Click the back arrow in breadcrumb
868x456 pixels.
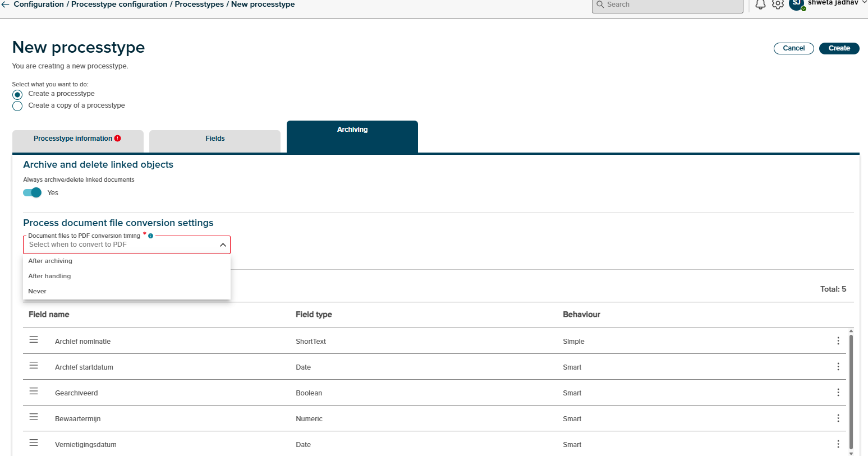pos(6,4)
